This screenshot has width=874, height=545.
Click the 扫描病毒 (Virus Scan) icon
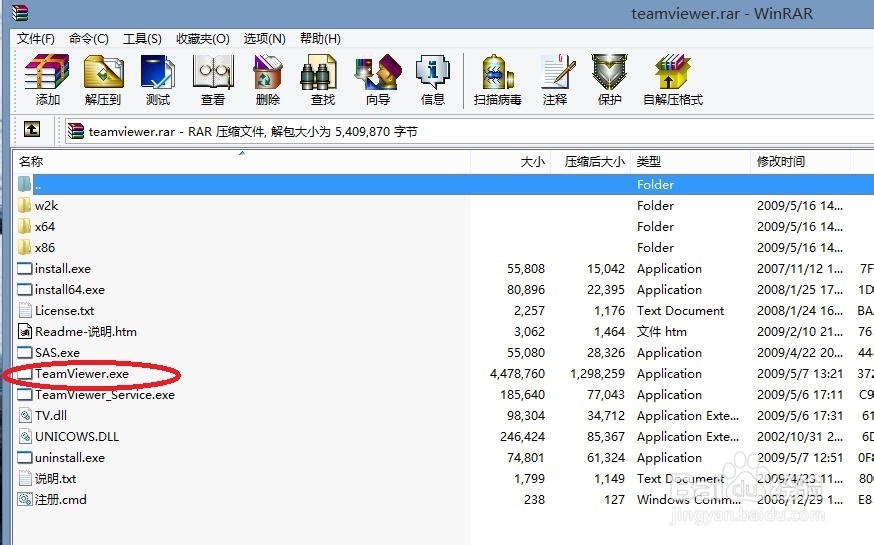[497, 71]
